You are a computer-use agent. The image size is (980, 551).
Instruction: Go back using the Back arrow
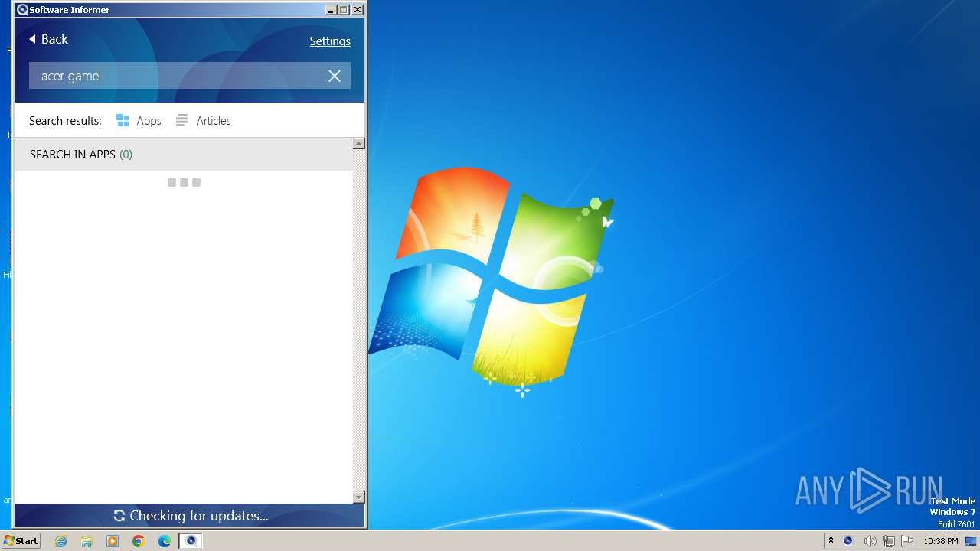pos(49,39)
